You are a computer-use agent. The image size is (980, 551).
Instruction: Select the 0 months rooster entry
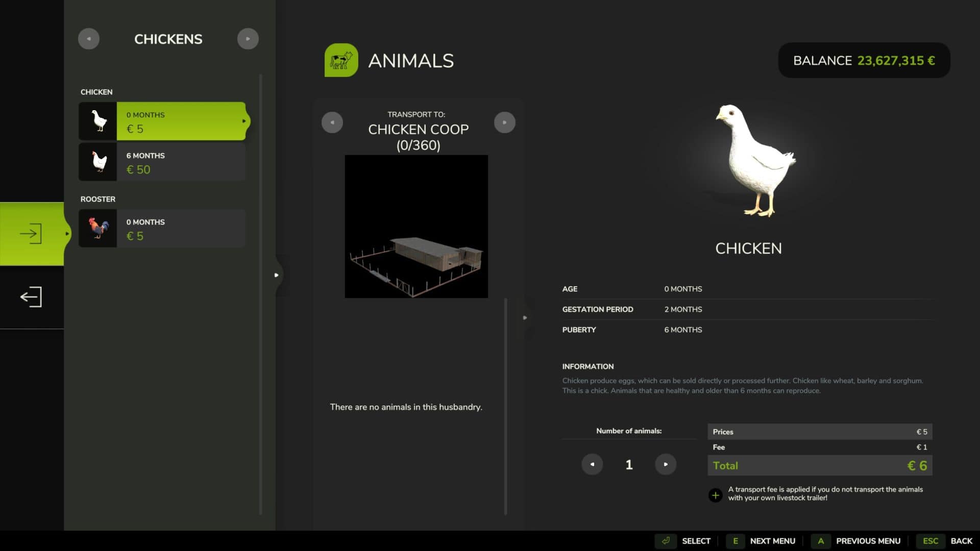162,229
